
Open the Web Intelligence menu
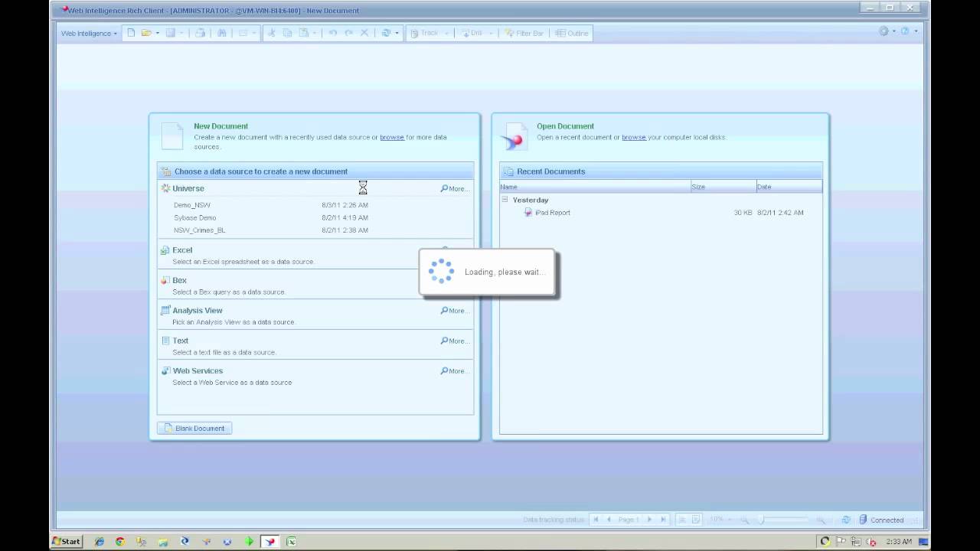[89, 33]
